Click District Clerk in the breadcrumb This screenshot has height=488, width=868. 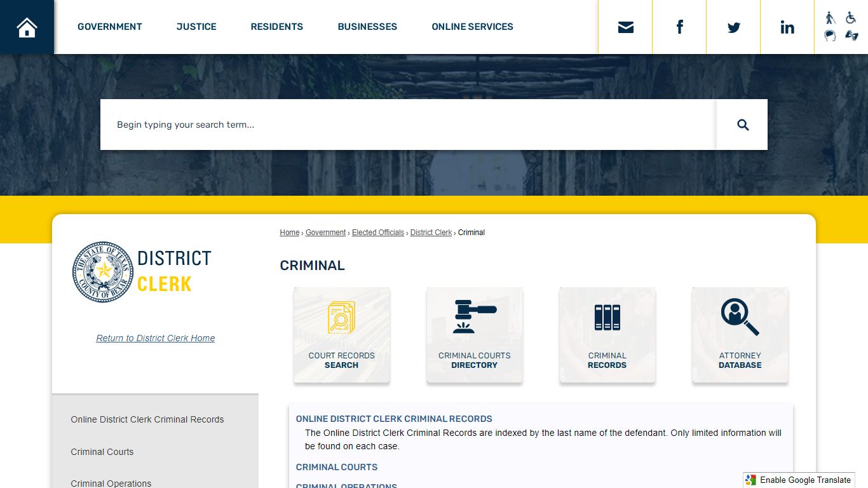[431, 233]
